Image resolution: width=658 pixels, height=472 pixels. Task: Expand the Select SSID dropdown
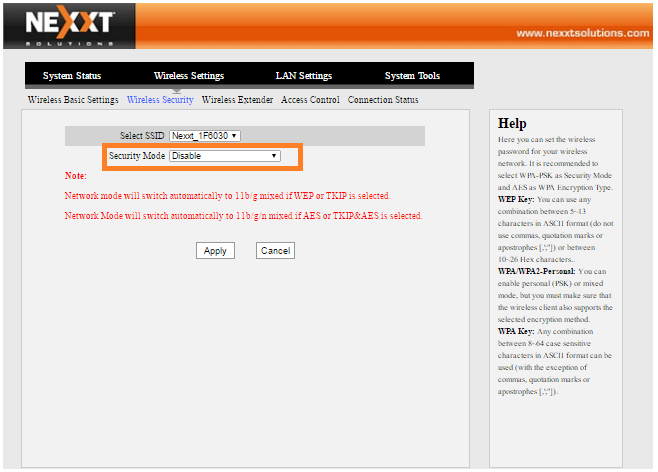click(x=205, y=135)
